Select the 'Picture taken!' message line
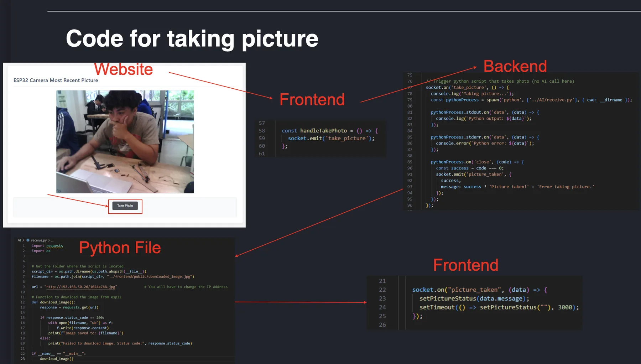This screenshot has width=641, height=364. pyautogui.click(x=518, y=187)
